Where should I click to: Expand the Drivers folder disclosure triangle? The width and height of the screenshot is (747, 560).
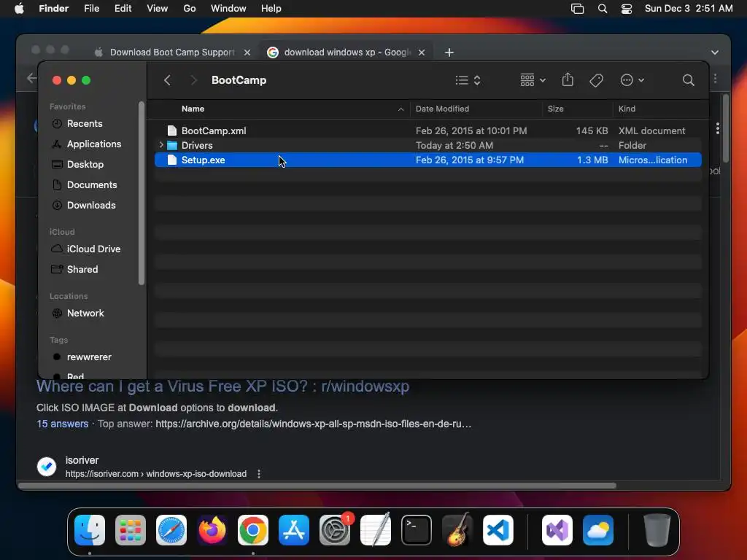[x=161, y=145]
